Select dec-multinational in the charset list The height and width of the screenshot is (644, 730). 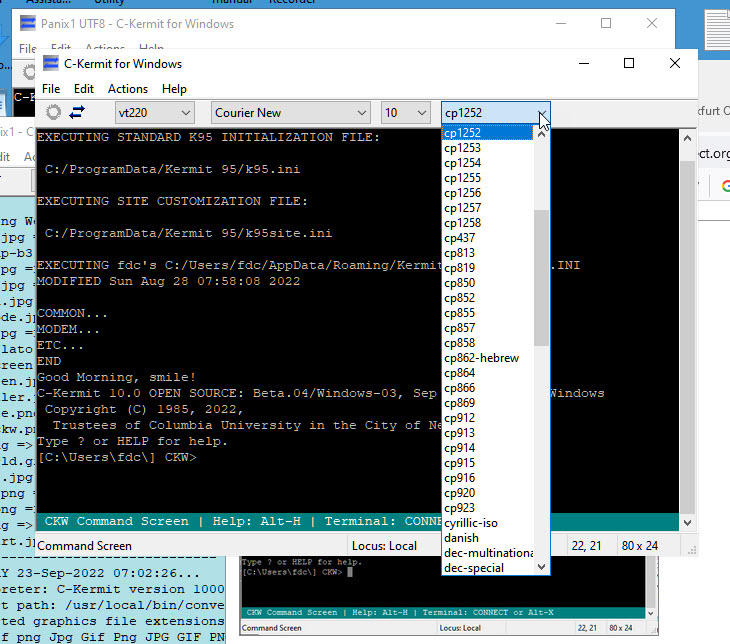coord(487,553)
